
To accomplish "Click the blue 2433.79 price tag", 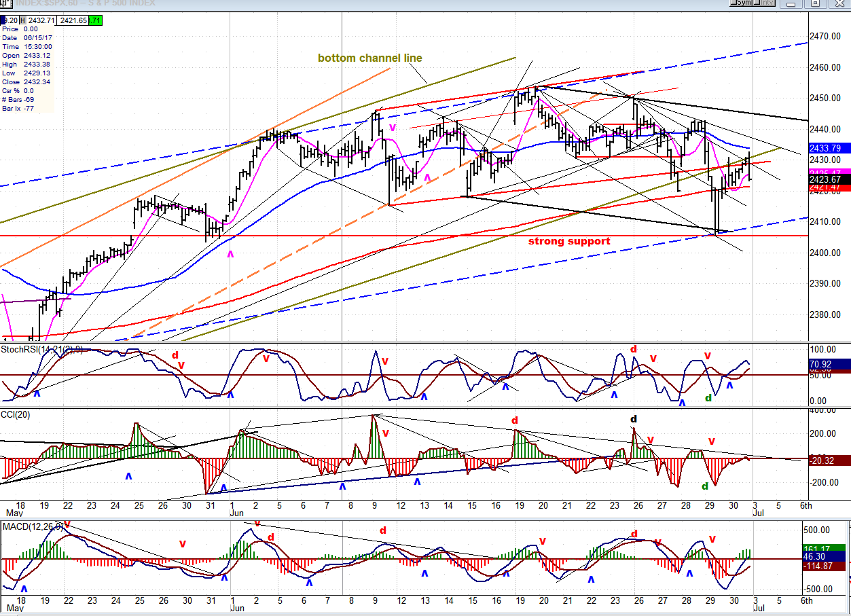I will (x=826, y=147).
